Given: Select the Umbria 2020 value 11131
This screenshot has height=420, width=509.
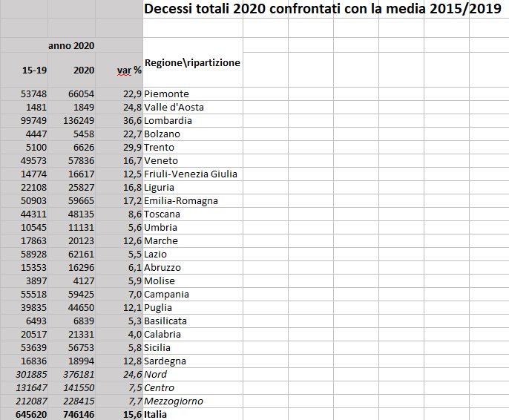Looking at the screenshot, I should [x=72, y=227].
